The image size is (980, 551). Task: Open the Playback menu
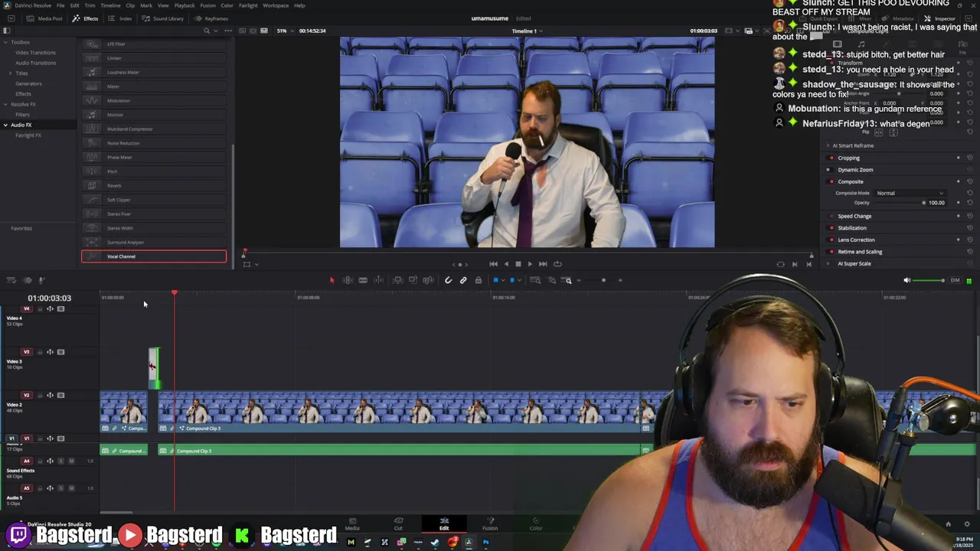pos(185,5)
